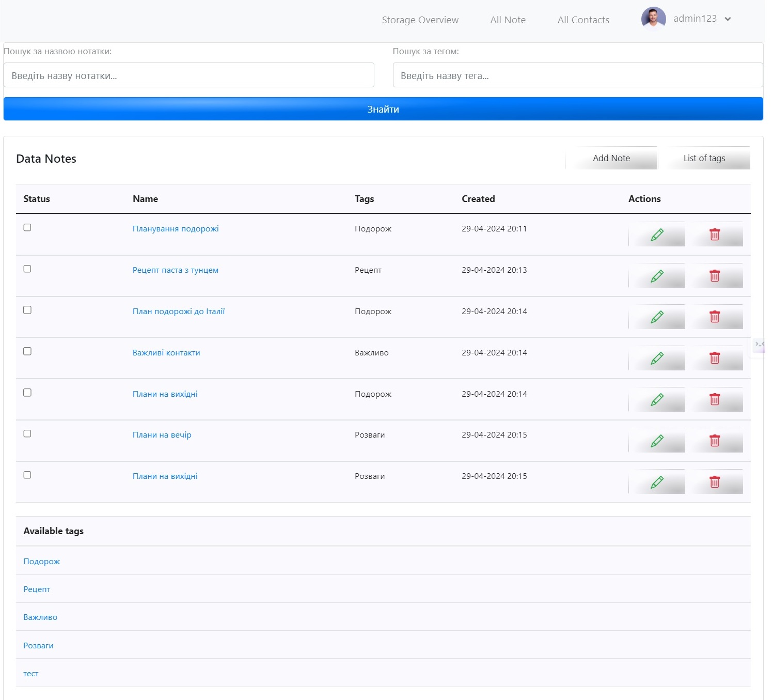This screenshot has width=773, height=700.
Task: Check status of Плани на вихідні (Розваги)
Action: click(27, 475)
